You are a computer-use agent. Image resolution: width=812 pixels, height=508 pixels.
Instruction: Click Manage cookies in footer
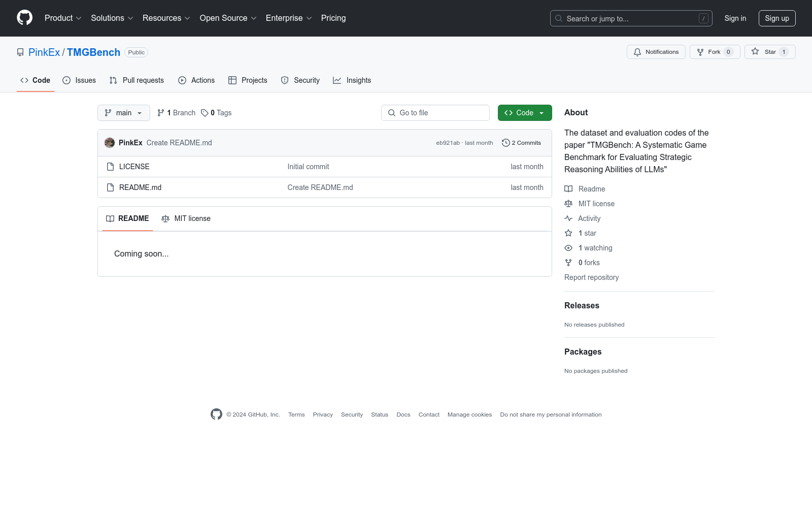point(469,415)
